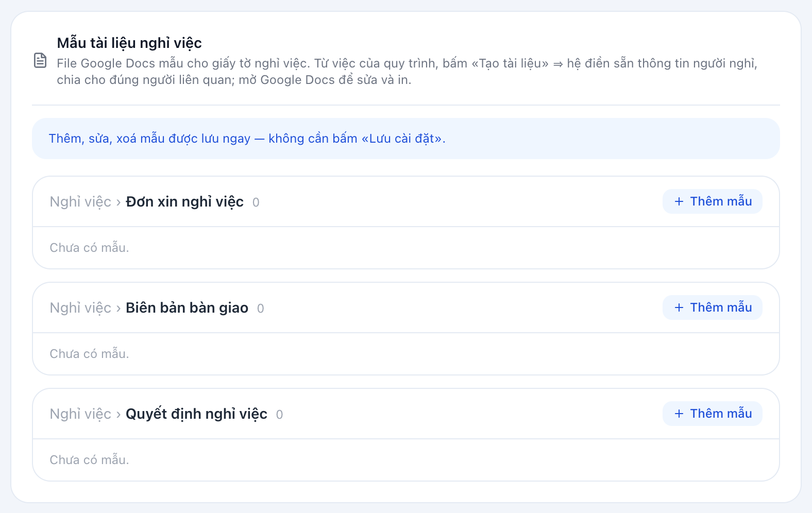Click the section title Biên bản bàn giao
Viewport: 812px width, 513px height.
pyautogui.click(x=187, y=308)
